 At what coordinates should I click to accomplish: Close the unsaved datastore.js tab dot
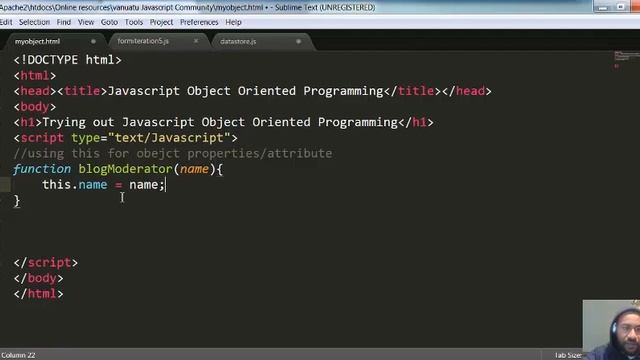[298, 41]
